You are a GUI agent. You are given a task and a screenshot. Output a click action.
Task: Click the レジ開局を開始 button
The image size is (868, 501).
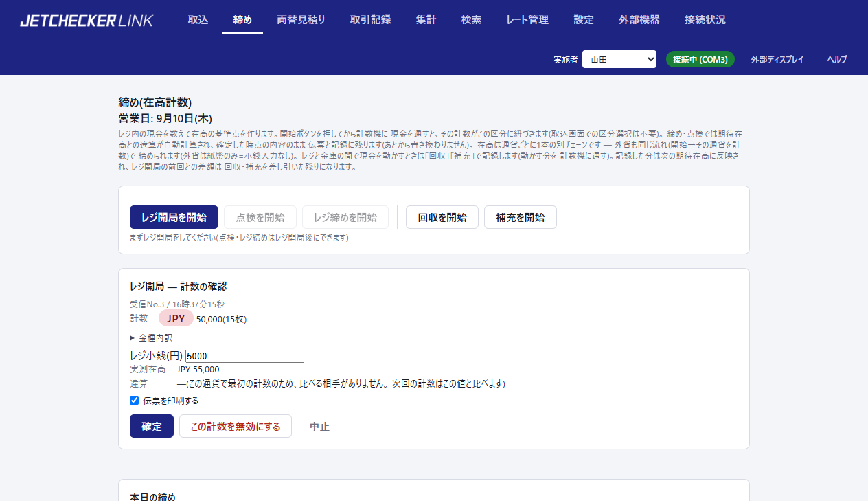point(174,217)
